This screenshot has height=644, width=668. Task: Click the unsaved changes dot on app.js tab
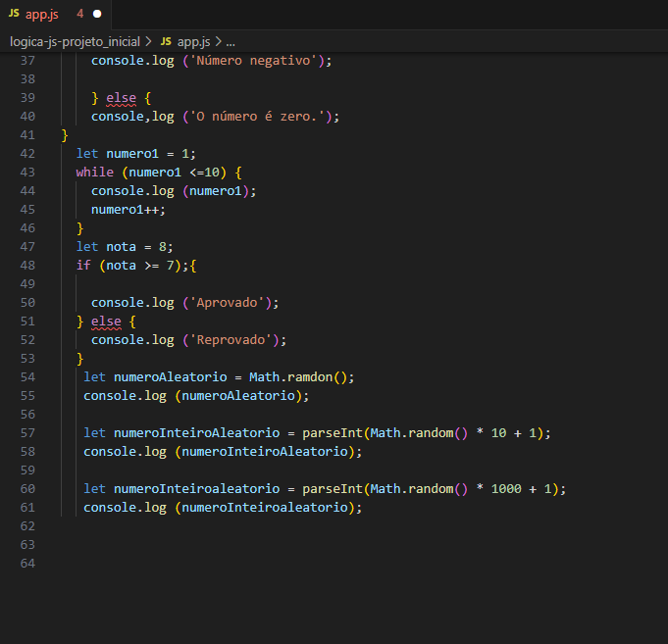pyautogui.click(x=97, y=14)
